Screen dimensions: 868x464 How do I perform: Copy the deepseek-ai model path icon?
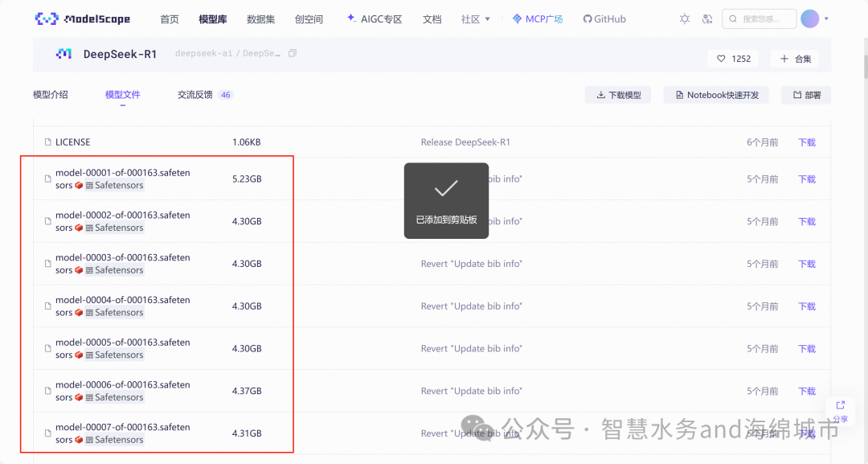[293, 53]
